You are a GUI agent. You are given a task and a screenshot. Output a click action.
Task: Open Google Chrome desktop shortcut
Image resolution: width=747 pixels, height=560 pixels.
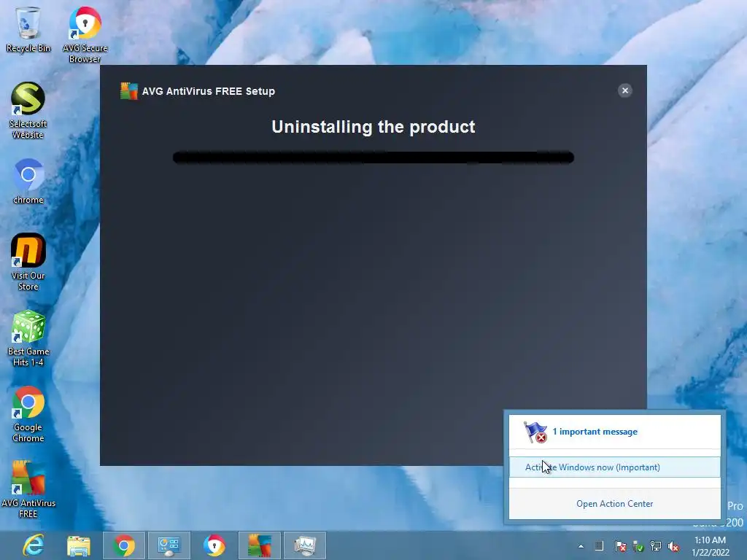pos(28,414)
